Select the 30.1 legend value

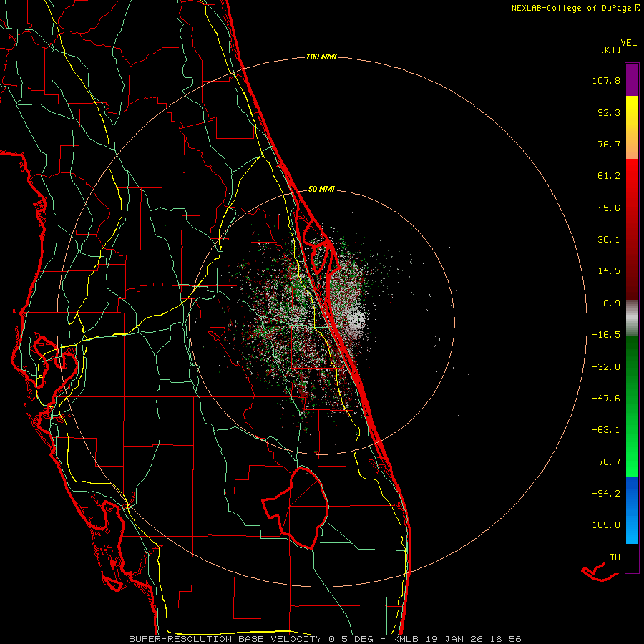click(x=609, y=240)
